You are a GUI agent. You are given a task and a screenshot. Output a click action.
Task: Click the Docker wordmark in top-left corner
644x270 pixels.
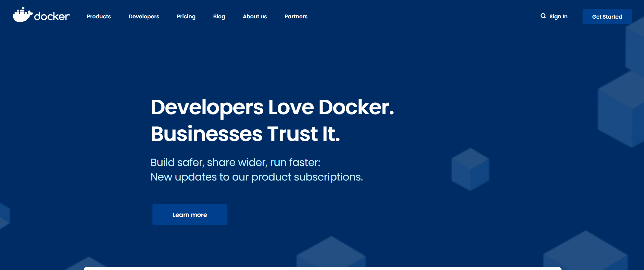[51, 16]
